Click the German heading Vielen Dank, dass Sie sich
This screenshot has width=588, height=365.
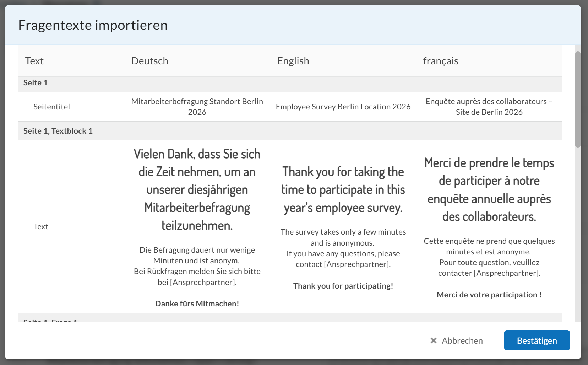(197, 189)
